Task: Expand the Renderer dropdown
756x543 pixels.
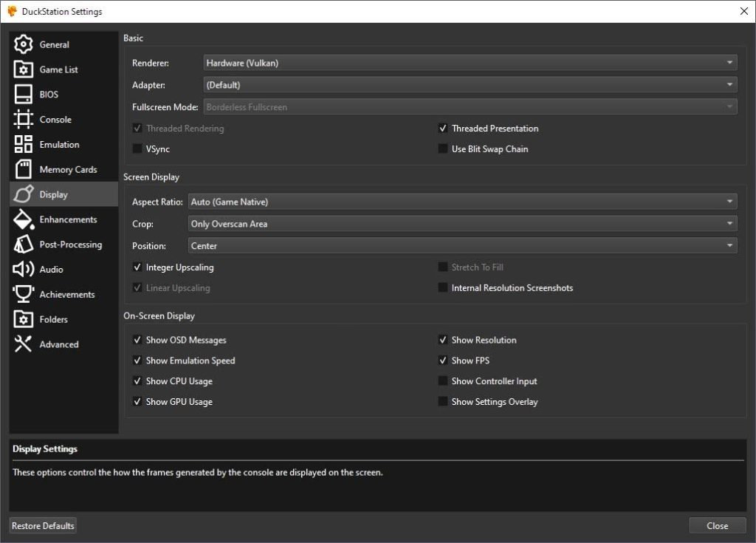Action: pos(470,64)
